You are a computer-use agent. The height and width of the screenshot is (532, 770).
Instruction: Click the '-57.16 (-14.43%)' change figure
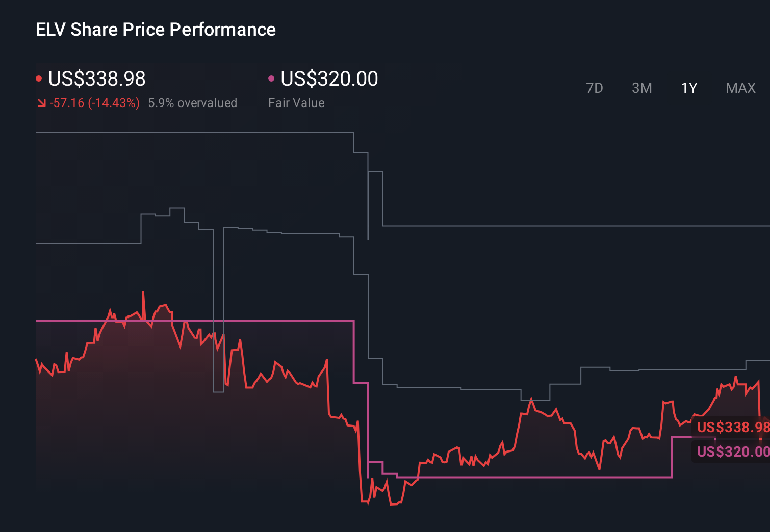(95, 102)
